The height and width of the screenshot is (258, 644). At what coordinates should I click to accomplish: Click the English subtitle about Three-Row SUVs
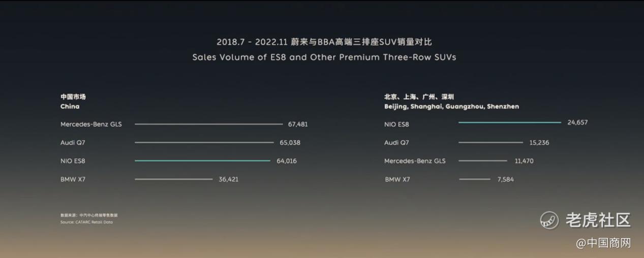pyautogui.click(x=324, y=57)
